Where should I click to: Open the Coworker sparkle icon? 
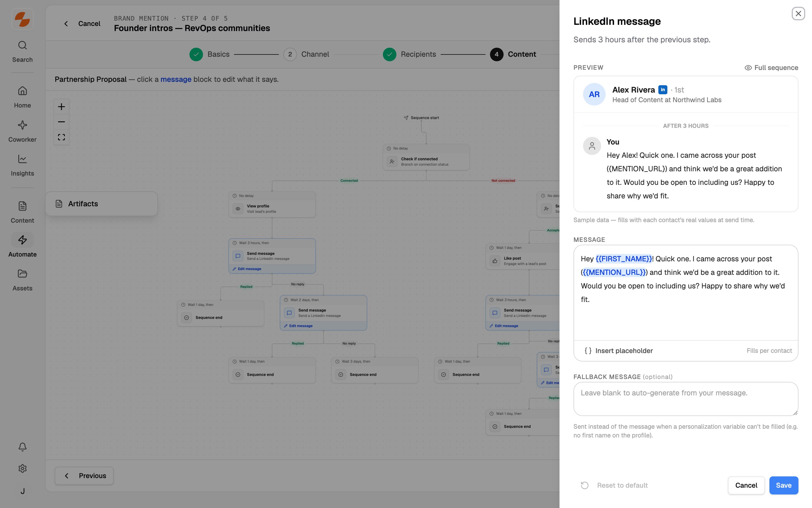point(23,125)
